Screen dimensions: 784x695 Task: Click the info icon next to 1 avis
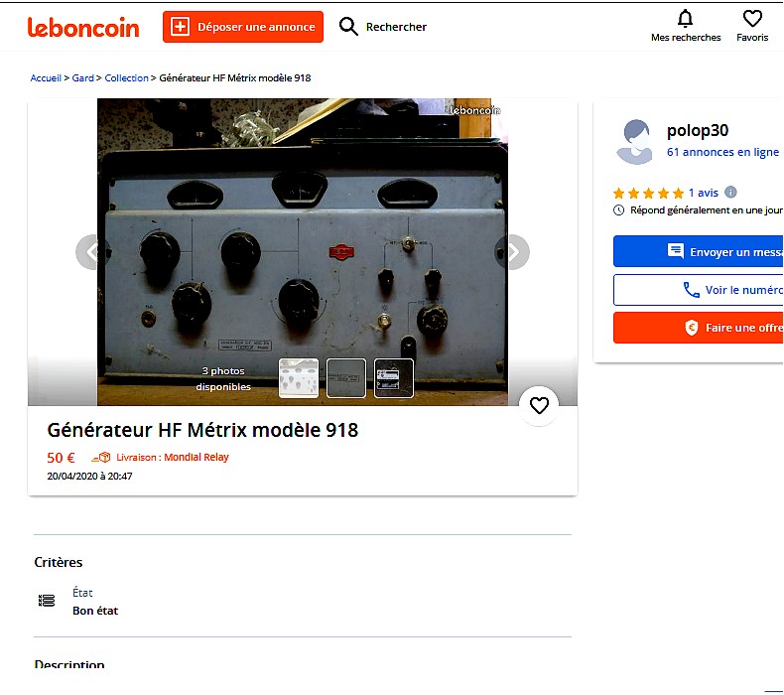click(730, 193)
